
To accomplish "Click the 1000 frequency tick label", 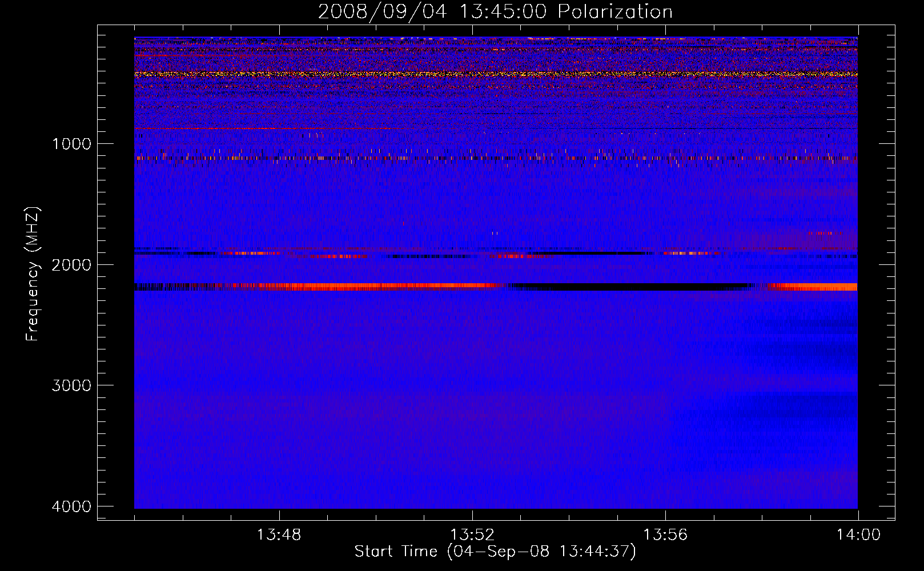I will (71, 143).
